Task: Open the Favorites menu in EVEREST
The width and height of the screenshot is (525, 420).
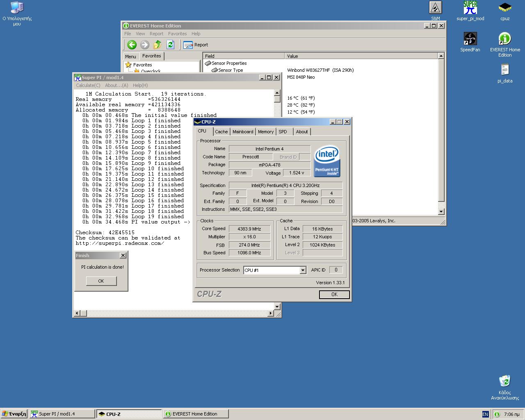Action: 177,34
